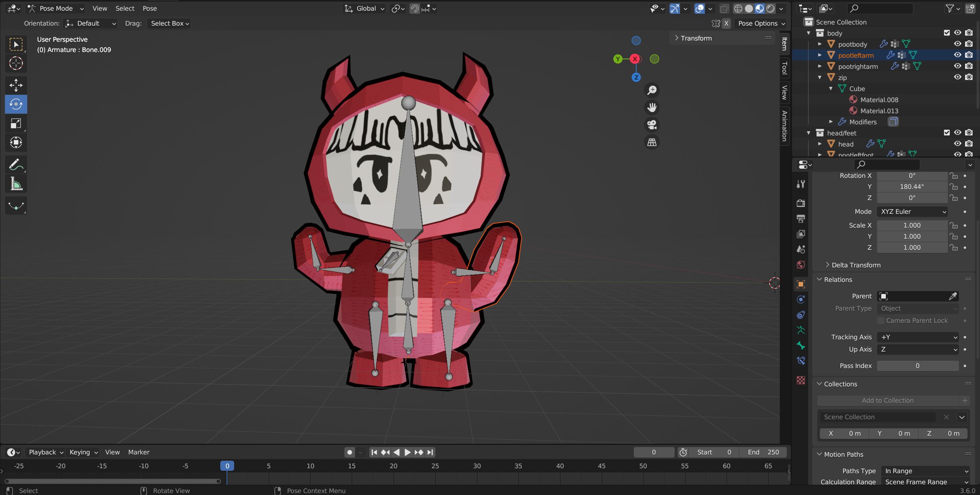Open the Global transform orientation dropdown
980x495 pixels.
pyautogui.click(x=364, y=8)
